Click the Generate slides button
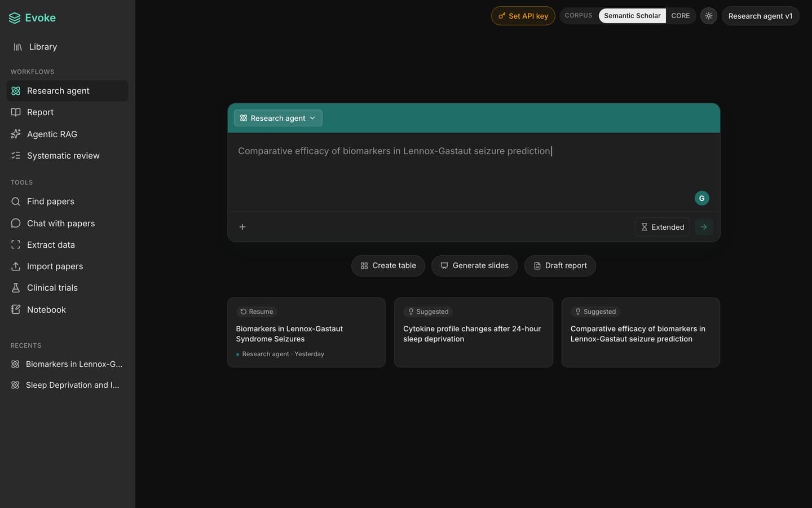 point(474,266)
